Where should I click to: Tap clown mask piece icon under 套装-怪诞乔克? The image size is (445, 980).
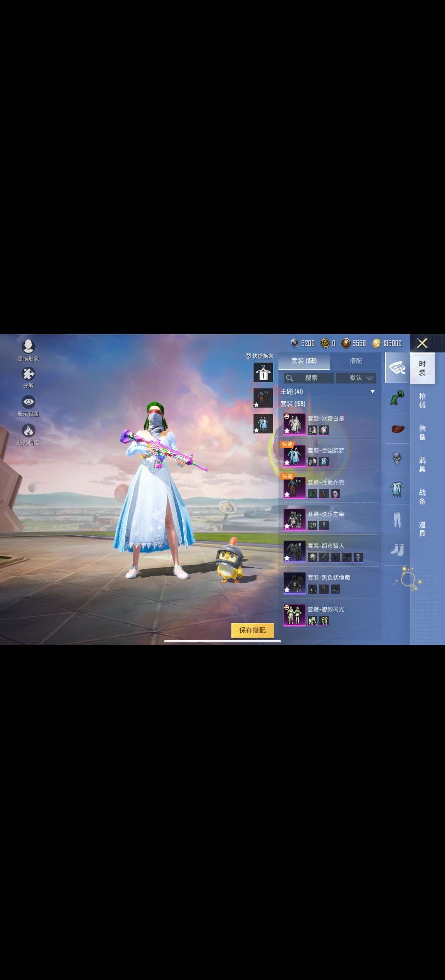click(x=335, y=494)
